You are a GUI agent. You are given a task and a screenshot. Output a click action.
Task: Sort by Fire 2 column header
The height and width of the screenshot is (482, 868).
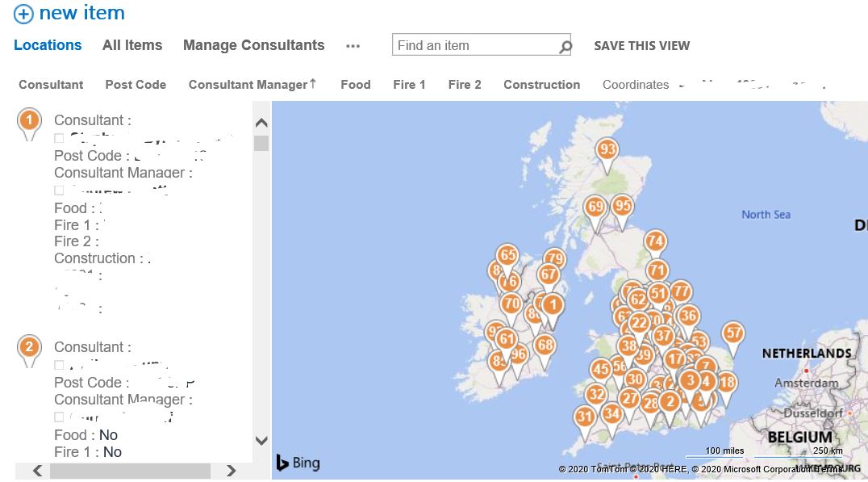coord(465,85)
